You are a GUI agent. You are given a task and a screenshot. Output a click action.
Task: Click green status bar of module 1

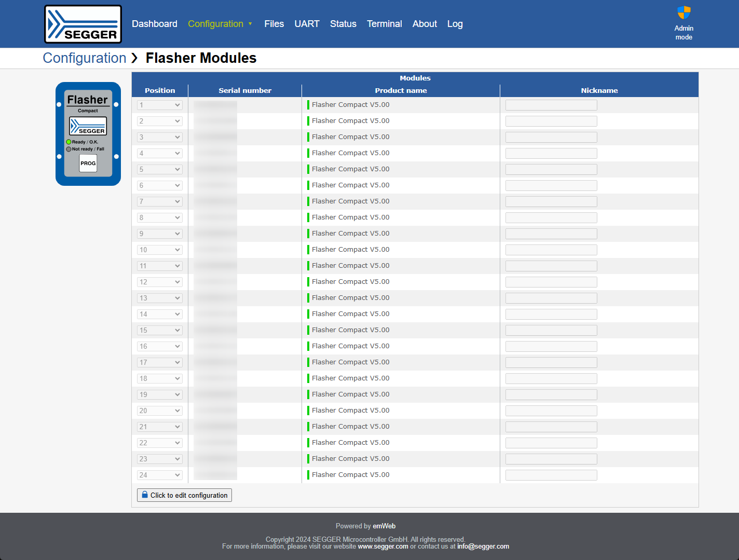[x=308, y=105]
